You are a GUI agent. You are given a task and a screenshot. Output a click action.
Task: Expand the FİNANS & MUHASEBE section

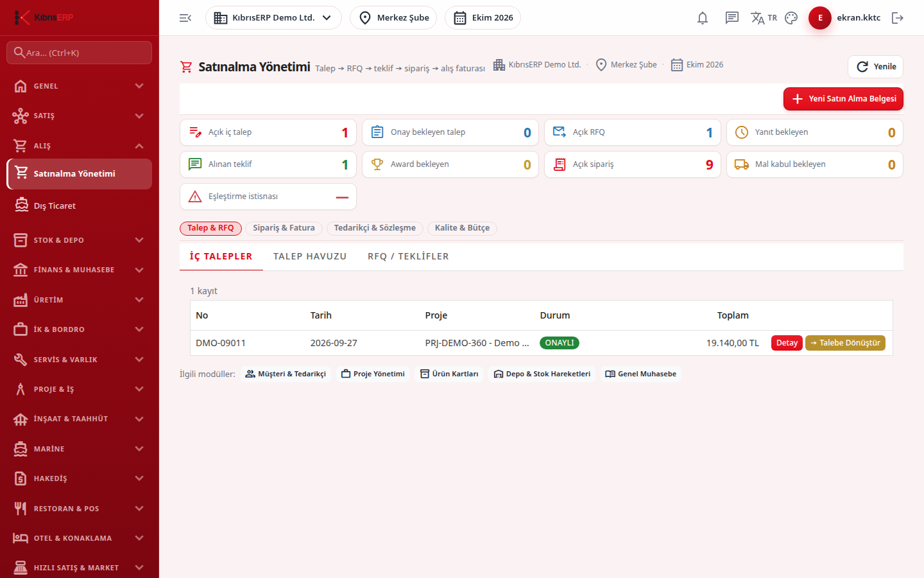pyautogui.click(x=80, y=270)
